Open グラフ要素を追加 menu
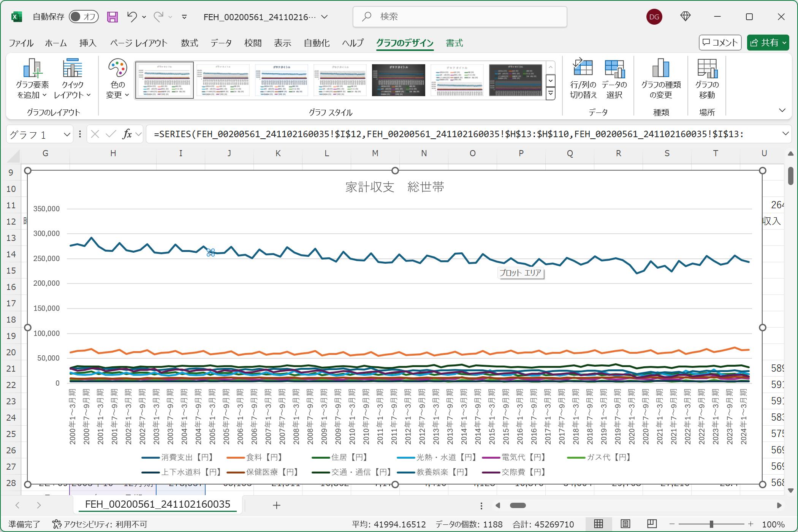 tap(32, 79)
